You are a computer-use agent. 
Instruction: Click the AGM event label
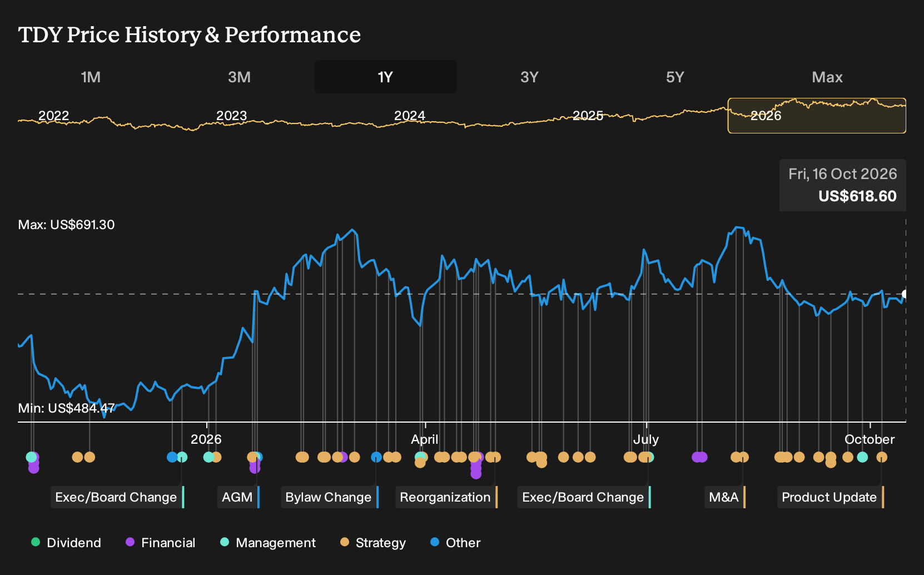coord(238,497)
